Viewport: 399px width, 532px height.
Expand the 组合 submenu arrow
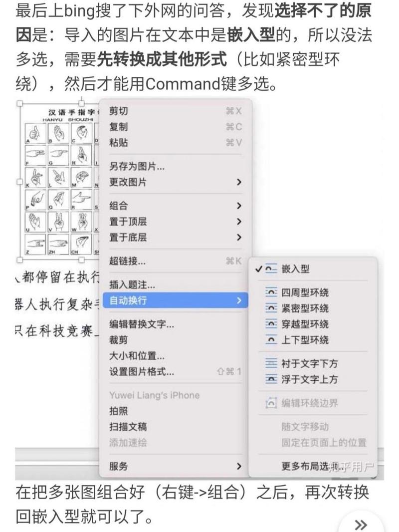coord(239,206)
